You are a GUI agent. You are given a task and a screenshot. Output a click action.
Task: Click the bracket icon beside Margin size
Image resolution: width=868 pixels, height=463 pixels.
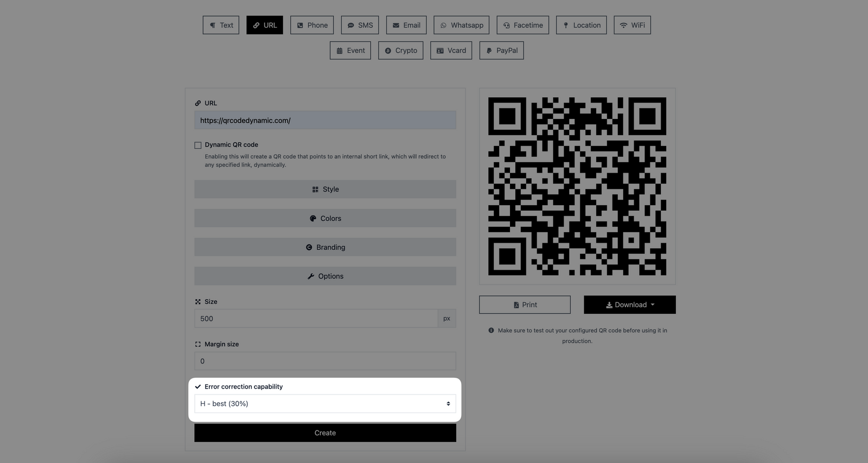coord(198,344)
